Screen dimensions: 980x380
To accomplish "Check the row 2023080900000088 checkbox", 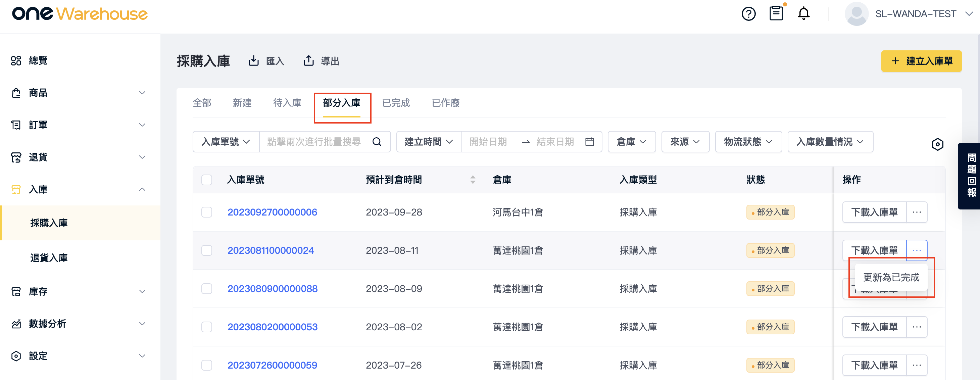I will point(207,289).
